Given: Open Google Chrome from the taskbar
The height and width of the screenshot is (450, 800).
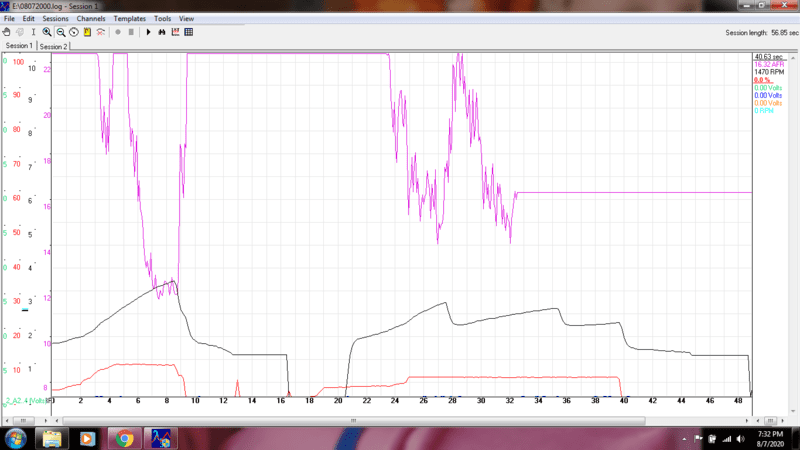Looking at the screenshot, I should coord(124,438).
